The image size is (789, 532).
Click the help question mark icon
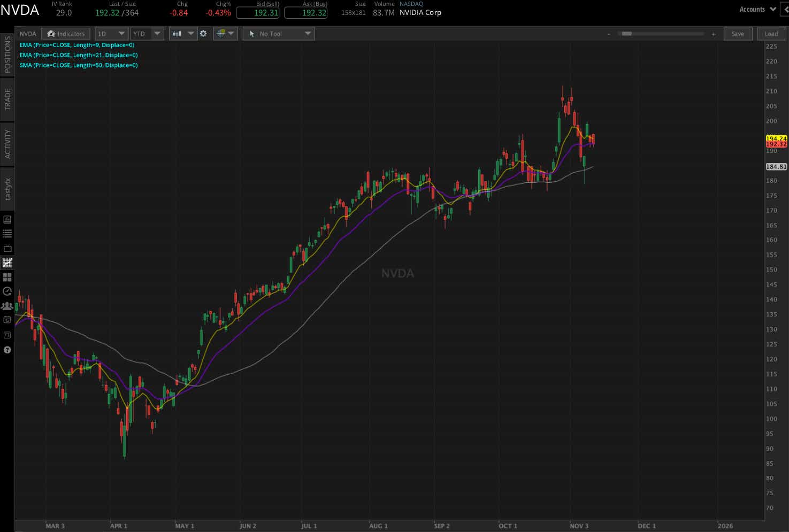[7, 350]
